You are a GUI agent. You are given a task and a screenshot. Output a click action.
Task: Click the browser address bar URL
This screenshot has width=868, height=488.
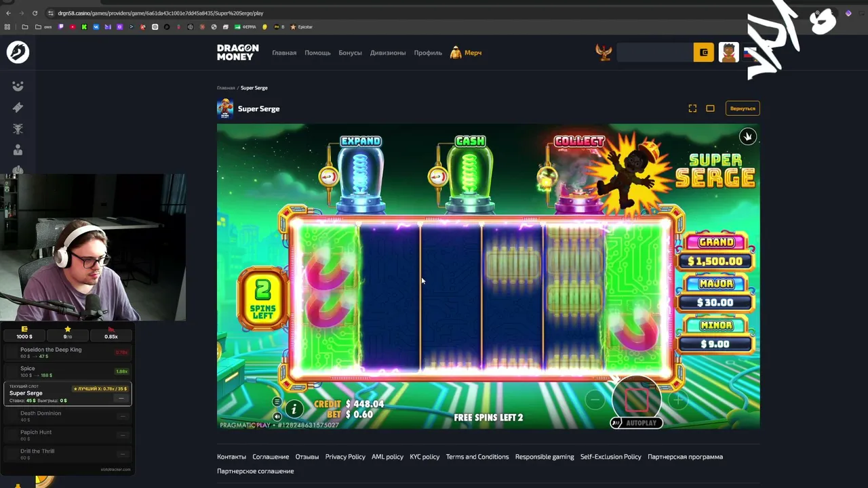160,13
